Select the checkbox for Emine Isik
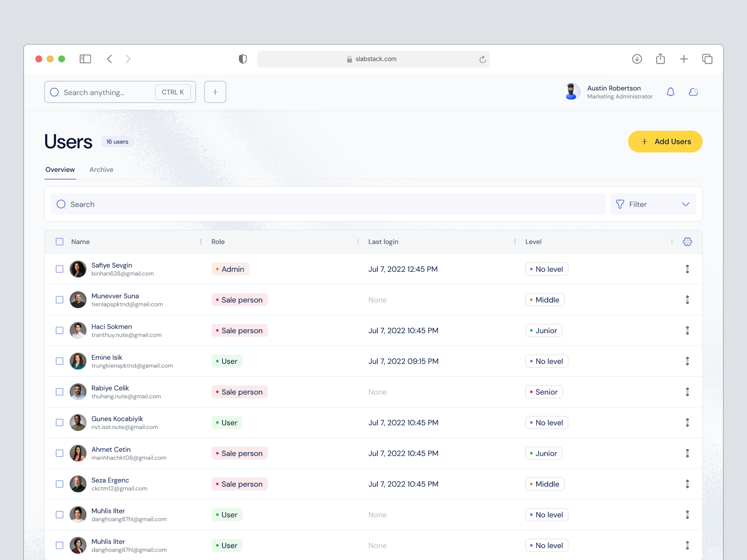Viewport: 747px width, 560px height. [x=60, y=361]
